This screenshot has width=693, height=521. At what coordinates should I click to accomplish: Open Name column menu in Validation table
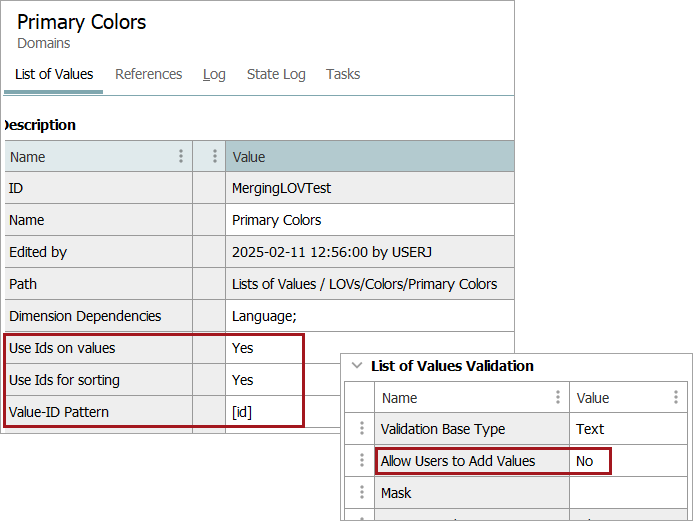(558, 397)
